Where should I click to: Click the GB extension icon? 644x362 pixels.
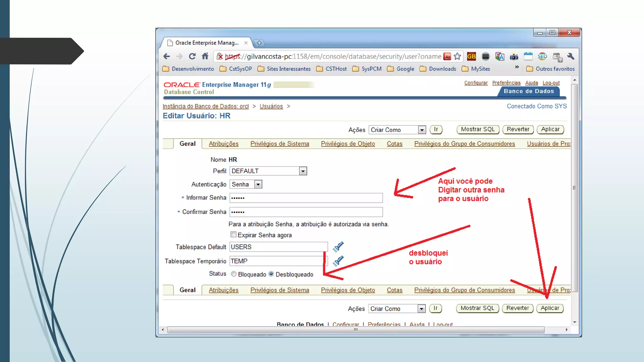(471, 57)
